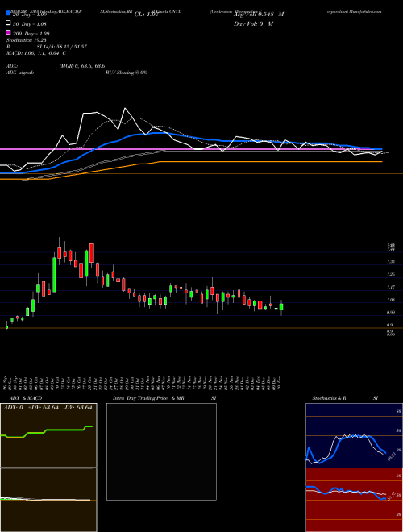Click the 1.26 price axis label
Screen dimensions: 403x532
(391, 275)
